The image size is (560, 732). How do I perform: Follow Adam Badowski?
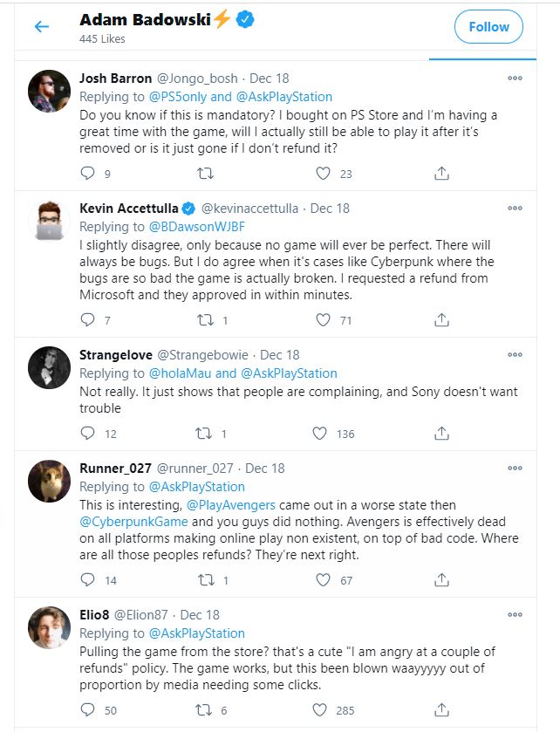point(488,27)
